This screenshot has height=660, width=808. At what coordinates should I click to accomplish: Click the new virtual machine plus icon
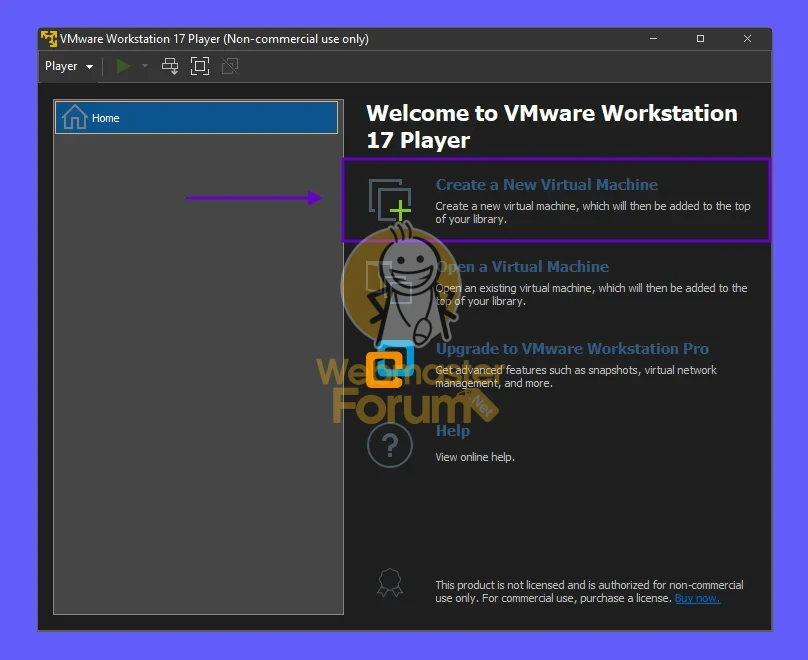(390, 201)
